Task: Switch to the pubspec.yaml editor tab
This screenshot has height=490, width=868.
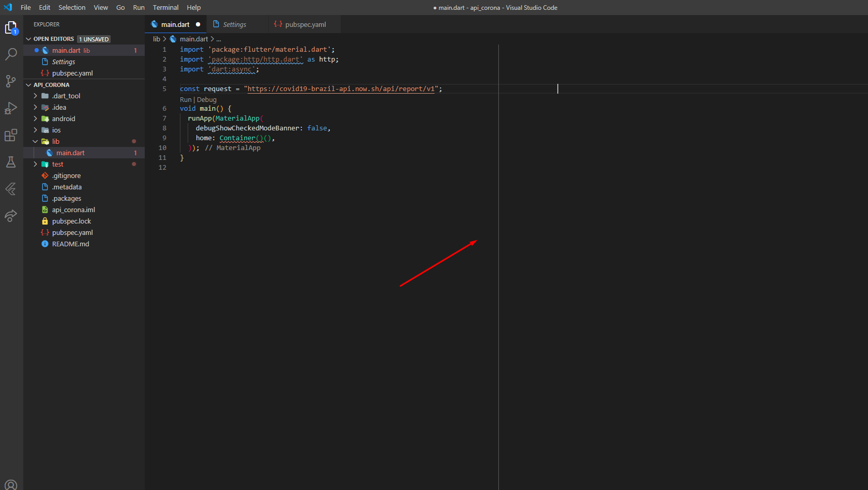Action: coord(305,24)
